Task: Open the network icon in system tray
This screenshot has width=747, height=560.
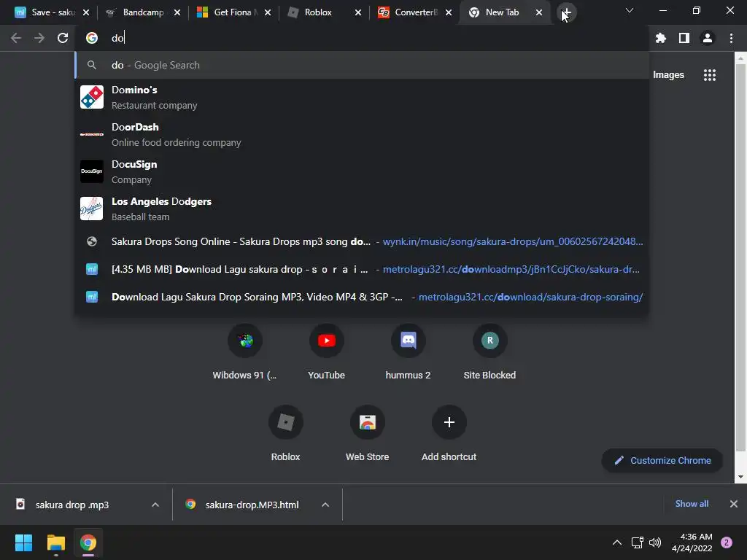Action: (x=637, y=542)
